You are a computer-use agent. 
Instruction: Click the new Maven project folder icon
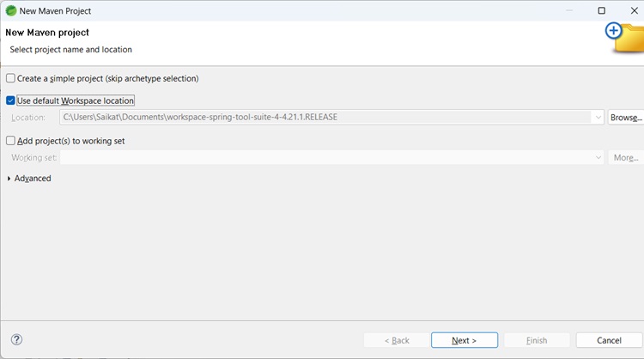point(625,37)
